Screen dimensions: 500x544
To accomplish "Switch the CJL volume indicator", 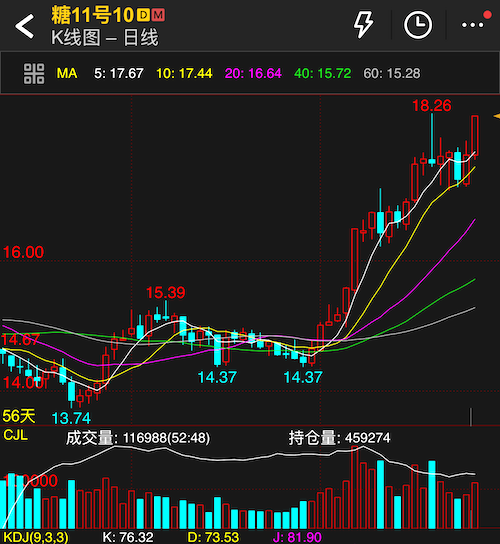I will coord(15,435).
